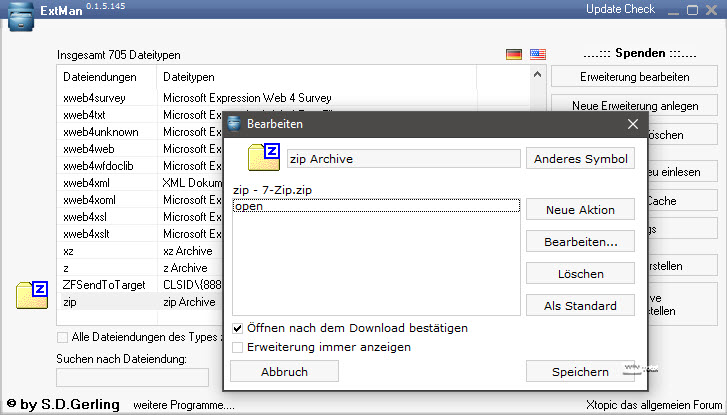The image size is (727, 415).
Task: Uncheck Öffnen nach dem Download bestätigen
Action: (x=237, y=328)
